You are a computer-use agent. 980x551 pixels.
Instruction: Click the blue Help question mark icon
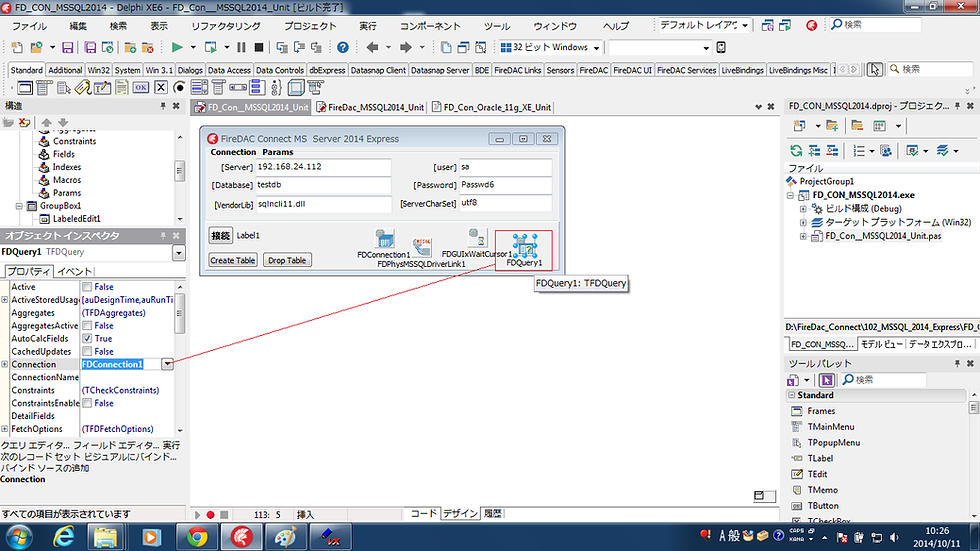(342, 47)
